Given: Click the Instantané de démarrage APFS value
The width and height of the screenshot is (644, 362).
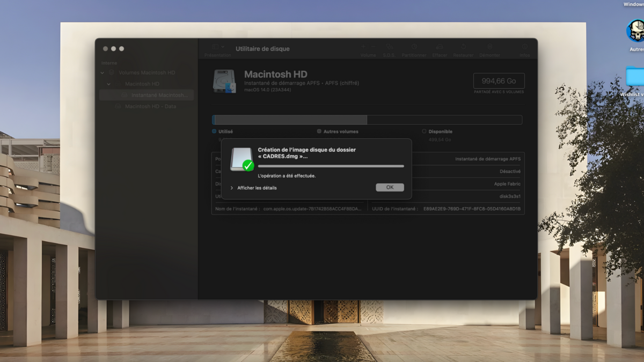Looking at the screenshot, I should coord(488,159).
